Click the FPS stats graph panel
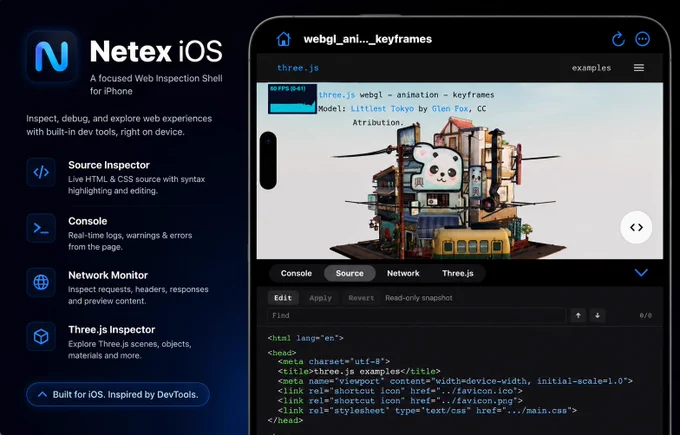The width and height of the screenshot is (680, 435). point(292,99)
